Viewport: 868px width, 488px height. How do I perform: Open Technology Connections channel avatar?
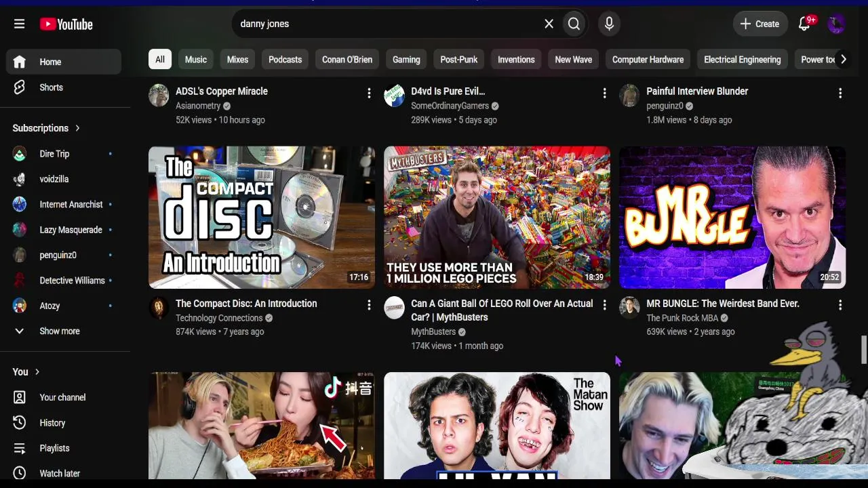pos(159,308)
